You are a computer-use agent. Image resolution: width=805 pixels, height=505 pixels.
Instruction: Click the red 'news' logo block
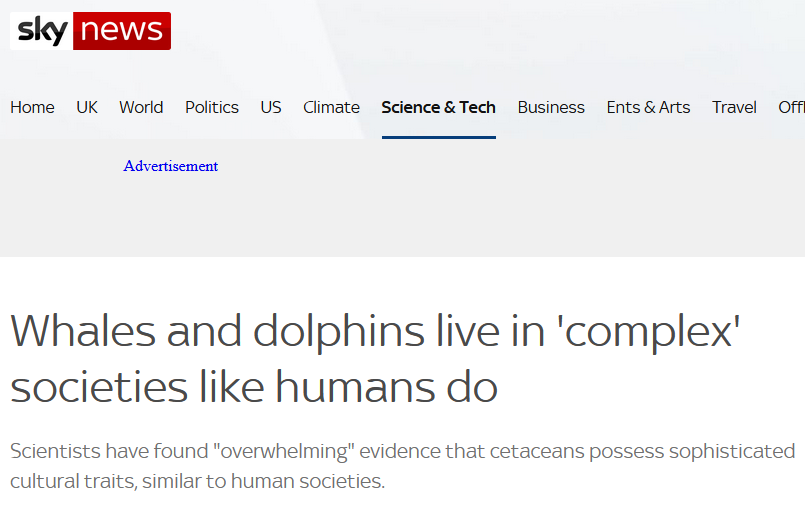[x=122, y=31]
